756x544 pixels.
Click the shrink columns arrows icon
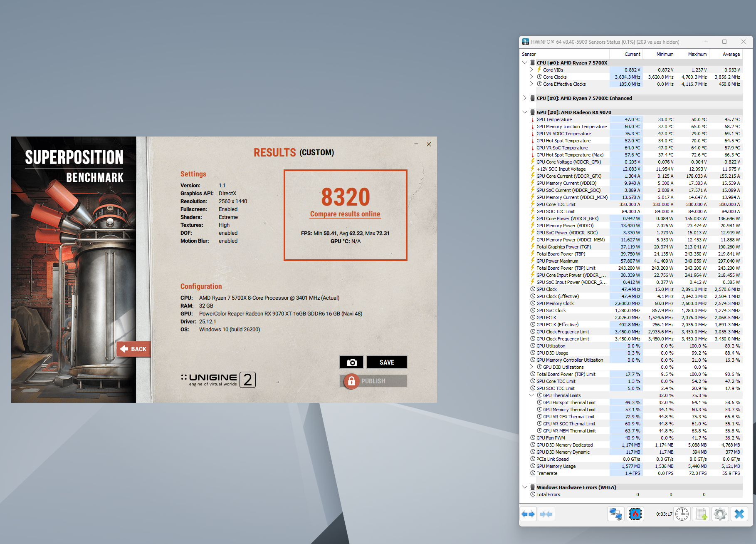tap(546, 514)
